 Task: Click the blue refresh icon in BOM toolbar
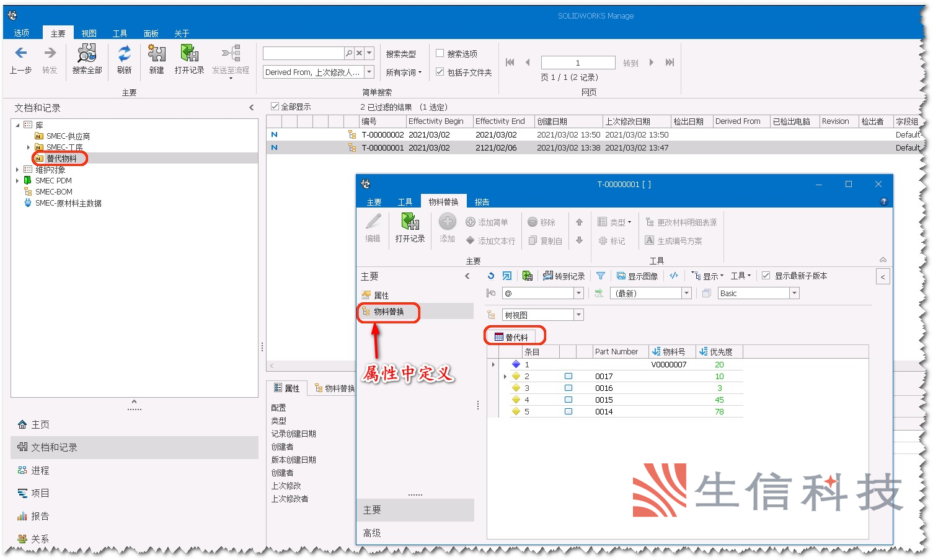tap(491, 276)
